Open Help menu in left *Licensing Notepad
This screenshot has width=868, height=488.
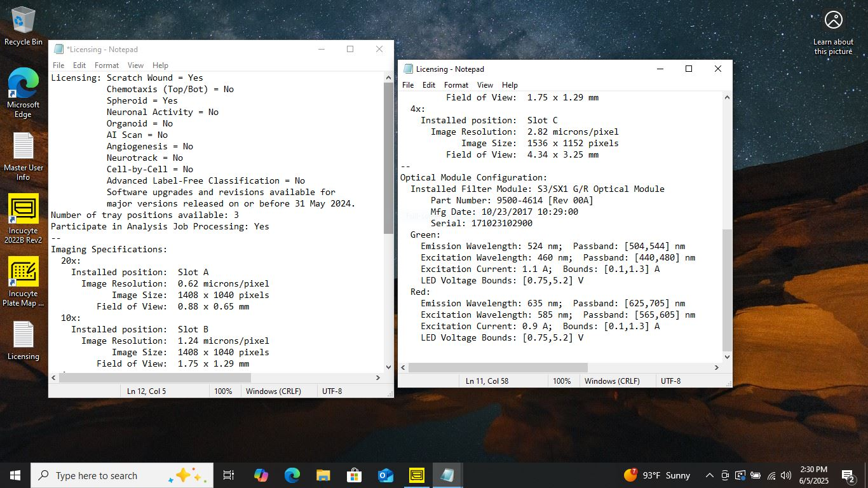pos(160,65)
